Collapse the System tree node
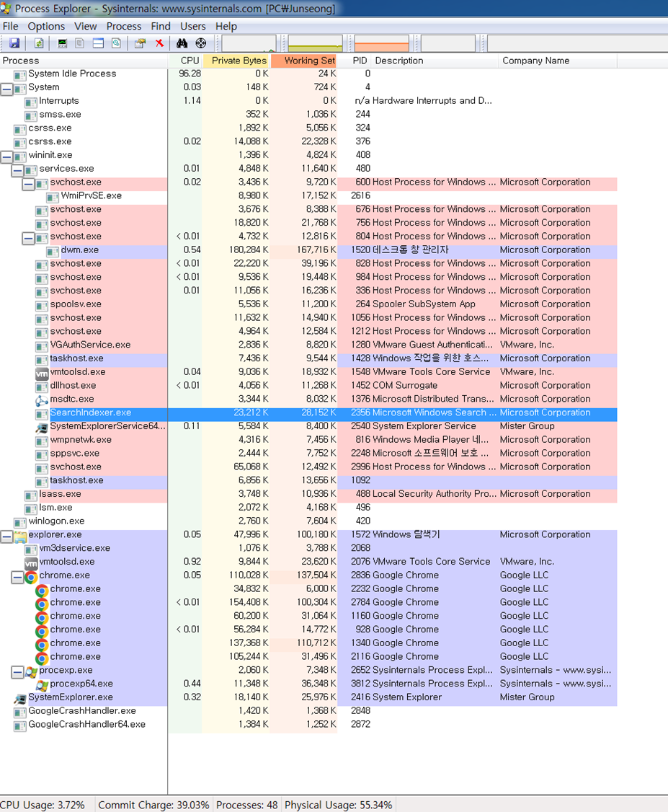This screenshot has width=668, height=812. coord(6,89)
